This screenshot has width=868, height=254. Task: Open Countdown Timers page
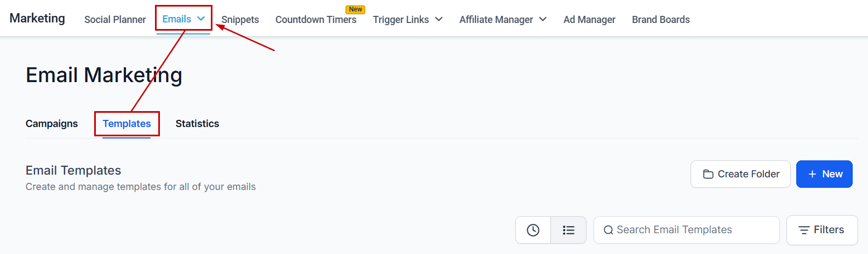tap(315, 20)
